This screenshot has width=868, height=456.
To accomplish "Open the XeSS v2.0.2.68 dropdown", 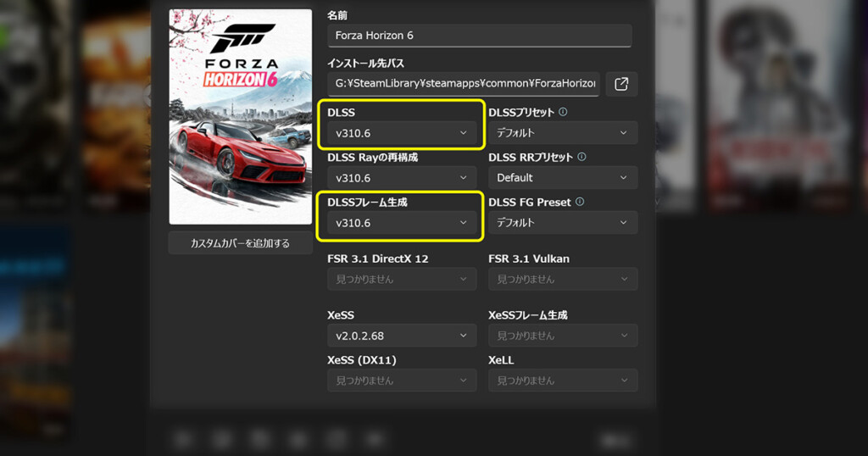I will point(401,336).
